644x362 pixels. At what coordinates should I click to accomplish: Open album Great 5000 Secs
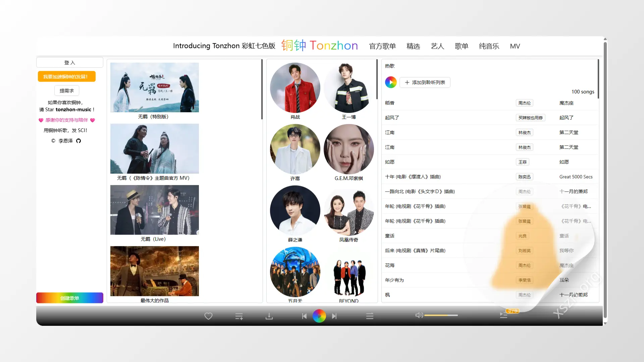[576, 177]
